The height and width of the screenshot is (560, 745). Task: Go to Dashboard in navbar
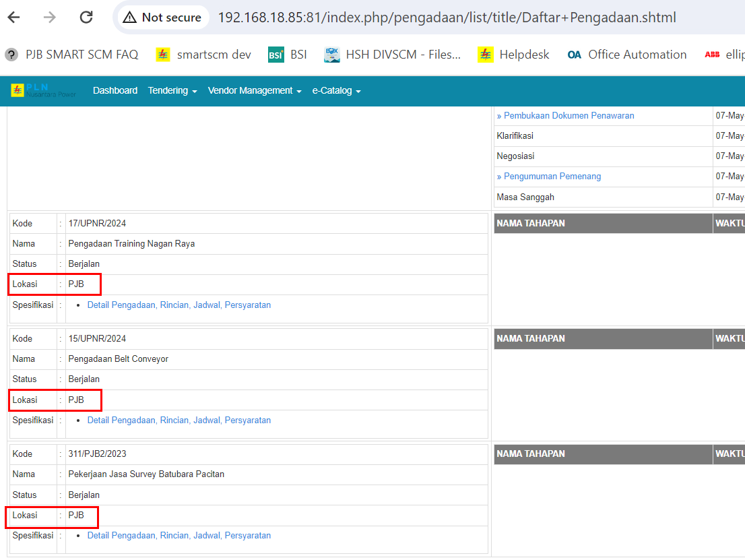pos(115,90)
